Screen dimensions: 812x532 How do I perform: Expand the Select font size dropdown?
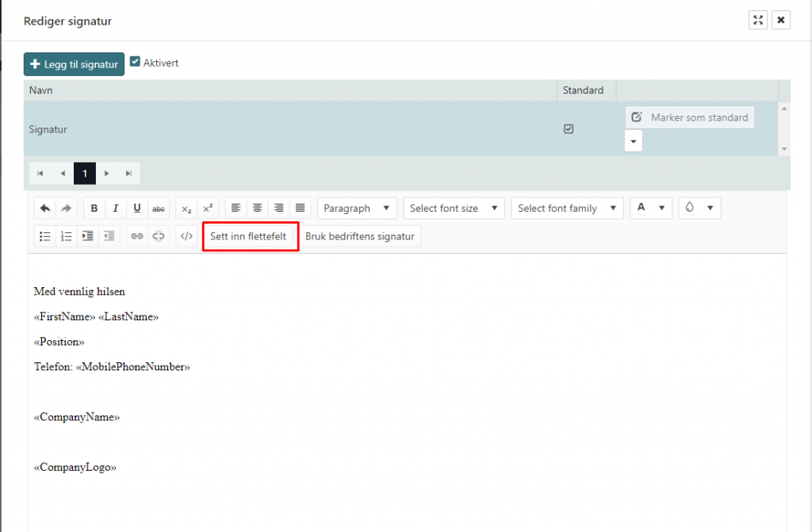454,209
